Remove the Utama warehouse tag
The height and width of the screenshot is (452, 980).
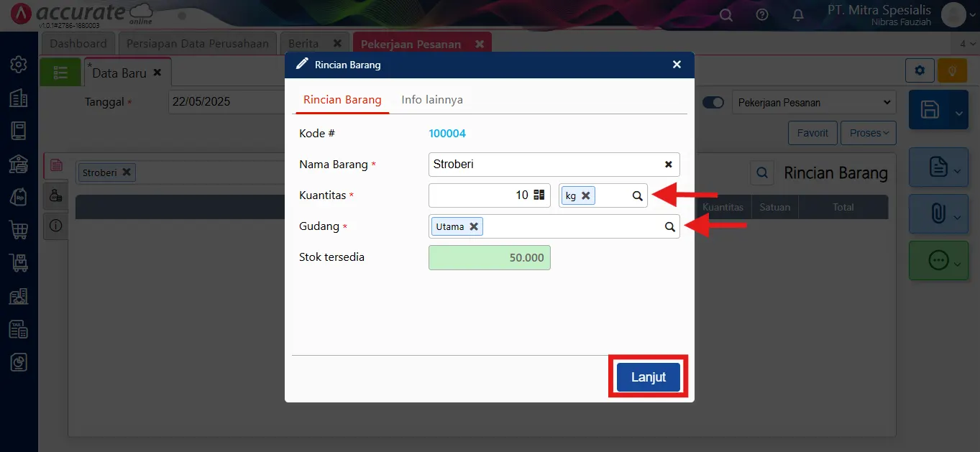tap(473, 226)
